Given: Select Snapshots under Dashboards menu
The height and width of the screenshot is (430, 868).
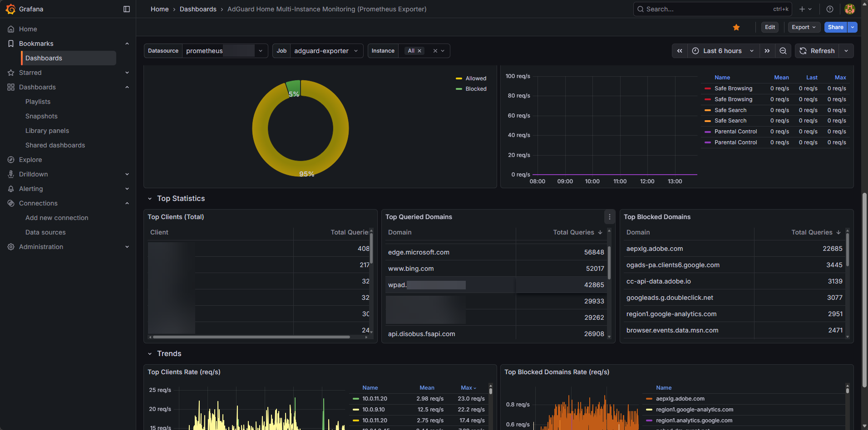Looking at the screenshot, I should 41,116.
